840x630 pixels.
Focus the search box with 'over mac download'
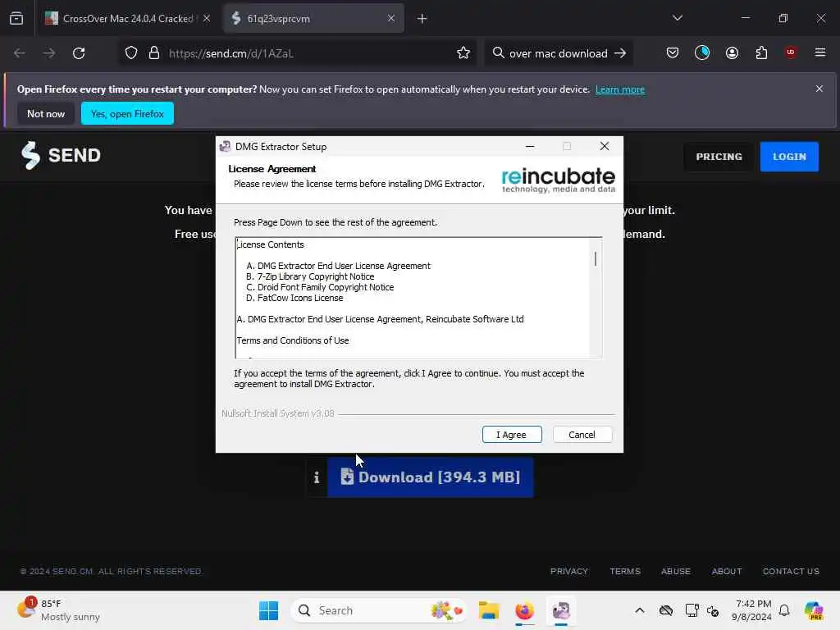(x=557, y=53)
